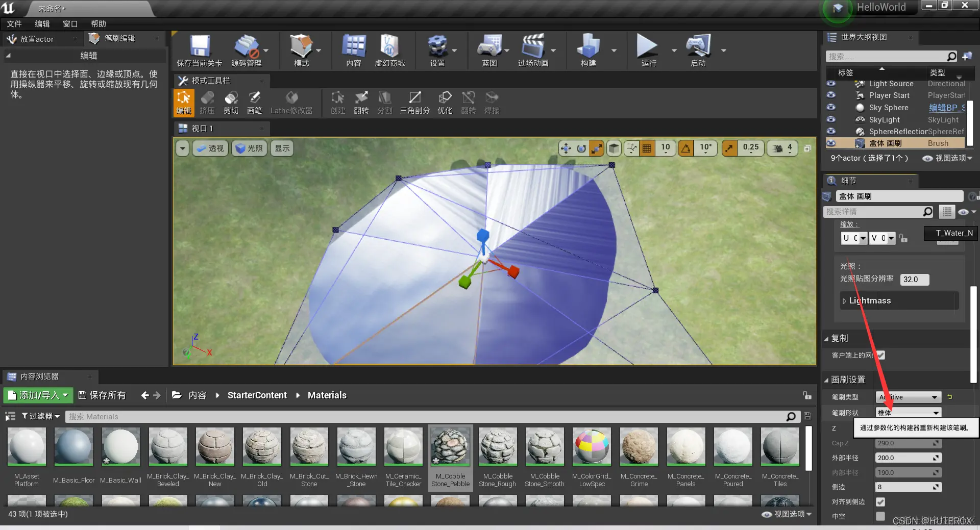Select the M_Cobble Stone_Pebble material
Image resolution: width=980 pixels, height=530 pixels.
tap(450, 458)
